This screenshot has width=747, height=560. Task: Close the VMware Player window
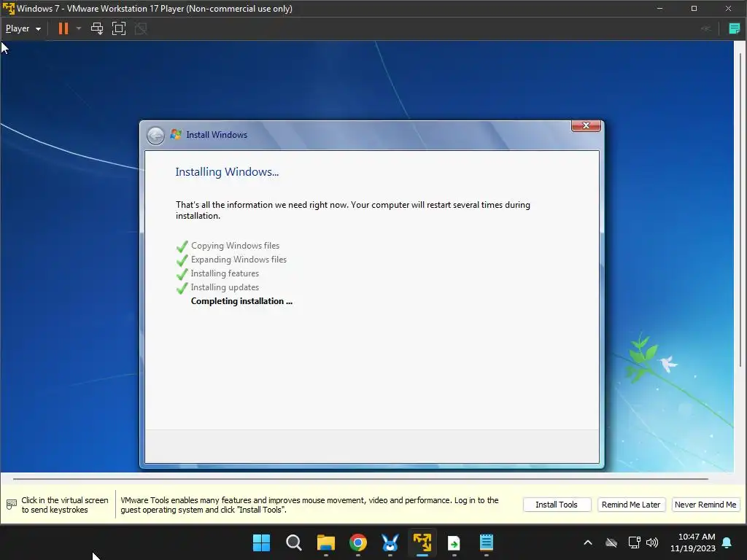pyautogui.click(x=729, y=9)
